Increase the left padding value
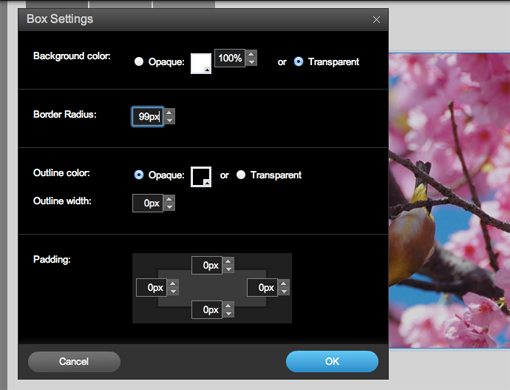 pyautogui.click(x=173, y=283)
